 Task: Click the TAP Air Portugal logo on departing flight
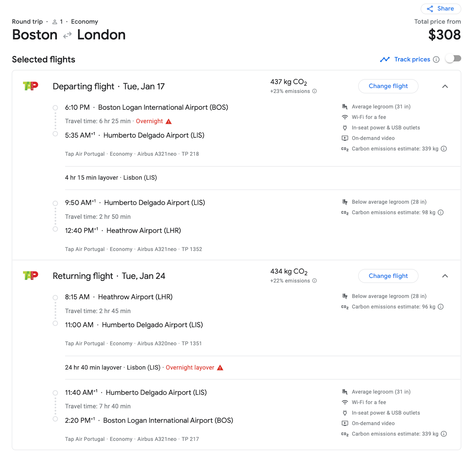[x=31, y=86]
